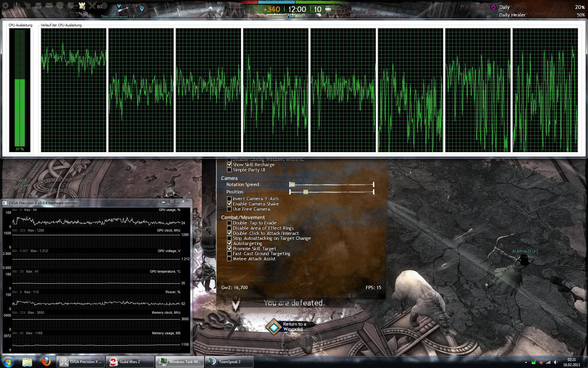Open the volume speaker tray icon
Image resolution: width=588 pixels, height=368 pixels.
(556, 362)
